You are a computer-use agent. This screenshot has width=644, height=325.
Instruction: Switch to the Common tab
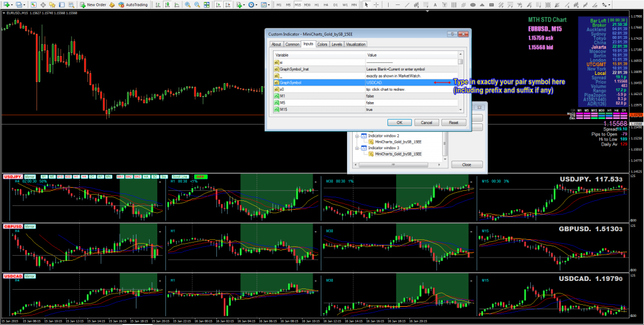point(292,44)
